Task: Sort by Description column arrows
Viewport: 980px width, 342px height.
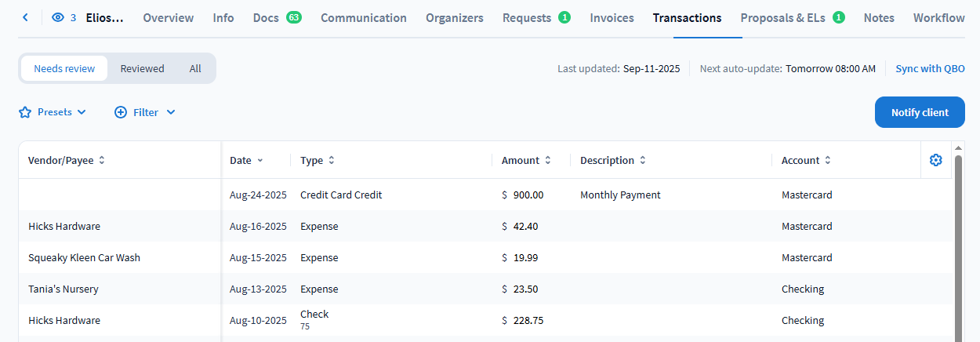Action: click(x=643, y=160)
